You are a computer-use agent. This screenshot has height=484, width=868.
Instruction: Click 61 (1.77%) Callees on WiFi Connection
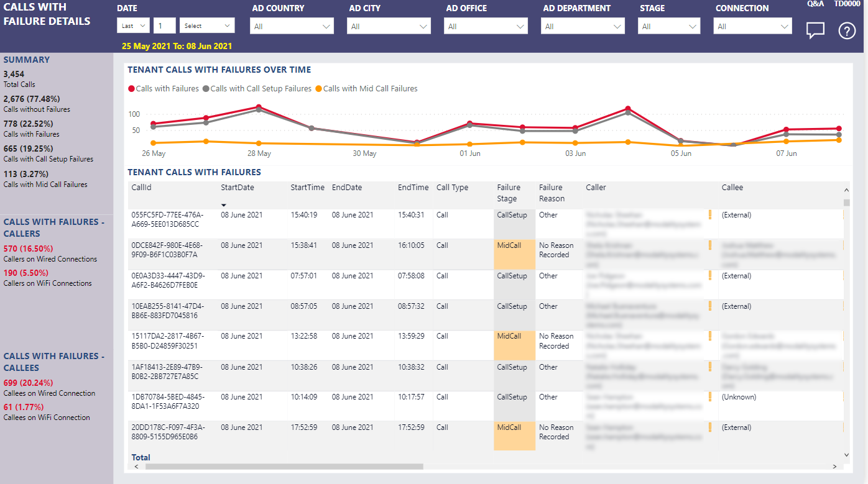click(x=24, y=407)
